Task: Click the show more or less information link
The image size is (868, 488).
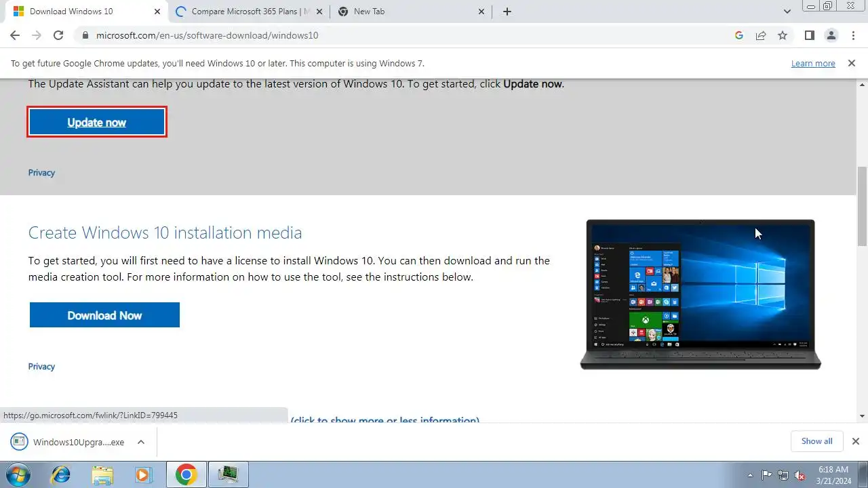Action: (385, 420)
